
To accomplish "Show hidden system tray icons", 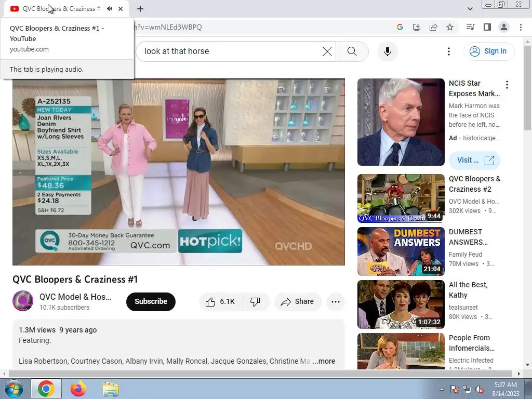I will (x=442, y=389).
